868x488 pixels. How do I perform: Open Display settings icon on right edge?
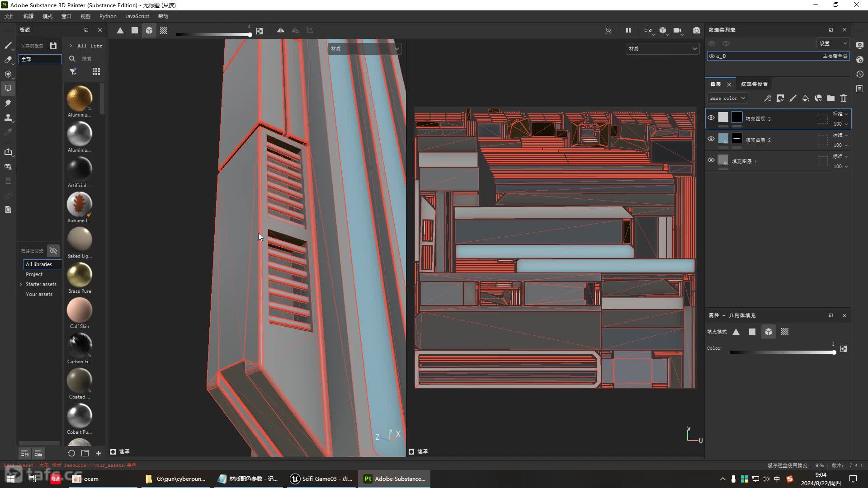(860, 45)
